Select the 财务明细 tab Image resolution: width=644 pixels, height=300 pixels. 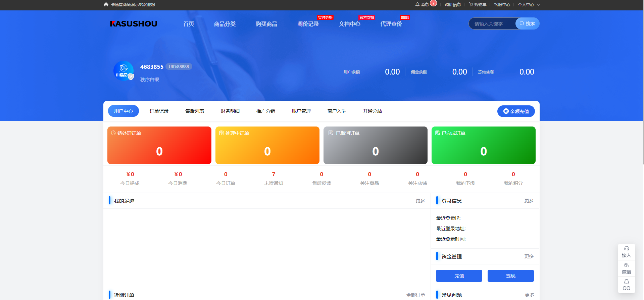click(x=230, y=111)
